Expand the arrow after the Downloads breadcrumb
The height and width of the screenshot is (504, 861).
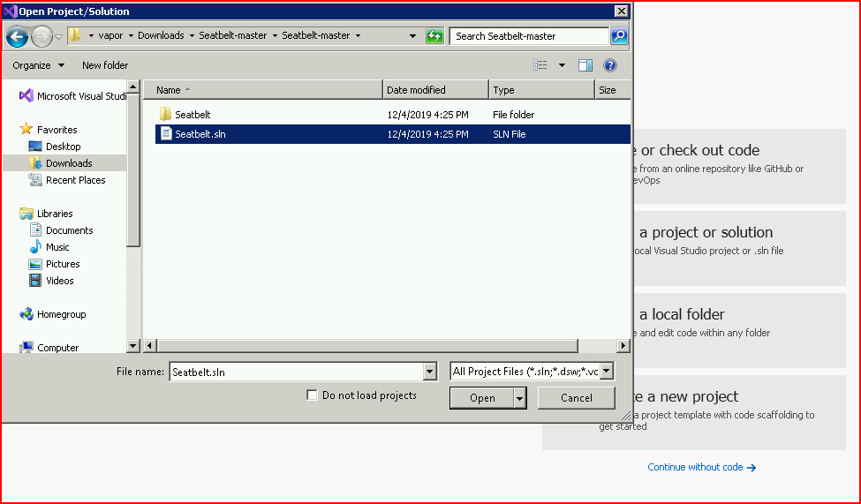click(192, 35)
